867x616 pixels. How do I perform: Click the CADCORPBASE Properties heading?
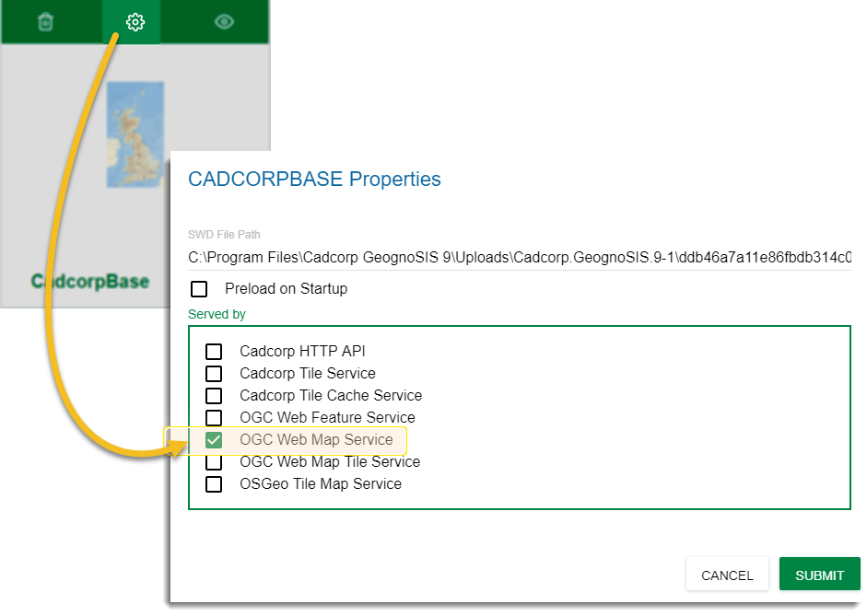[x=314, y=180]
